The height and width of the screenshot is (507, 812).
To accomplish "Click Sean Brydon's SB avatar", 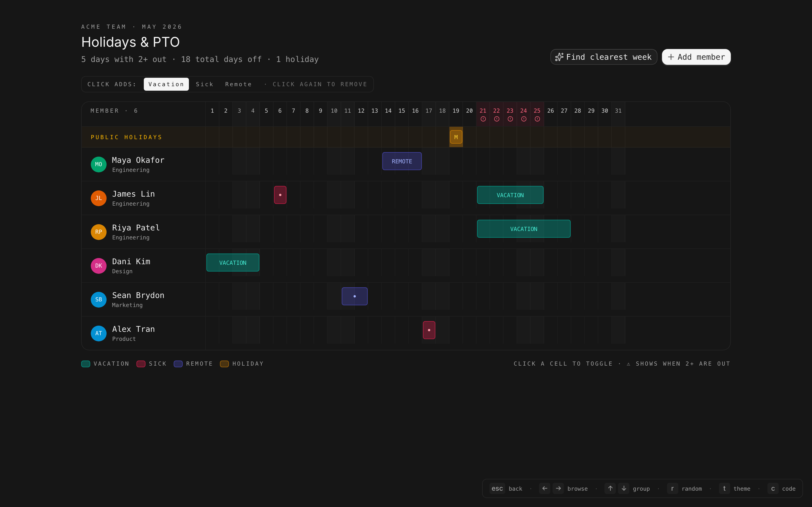I will pos(99,299).
